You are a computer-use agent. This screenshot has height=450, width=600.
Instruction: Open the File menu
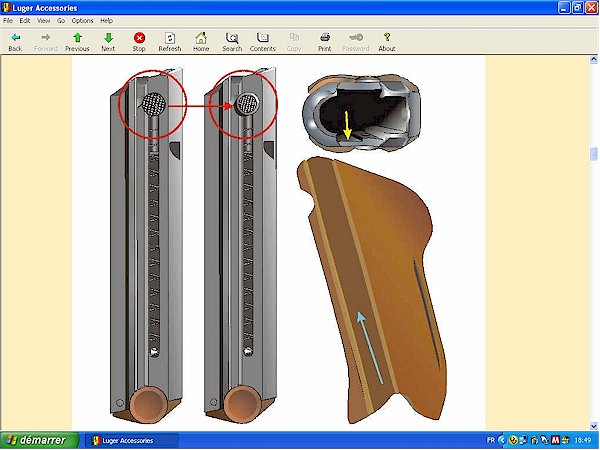point(8,21)
